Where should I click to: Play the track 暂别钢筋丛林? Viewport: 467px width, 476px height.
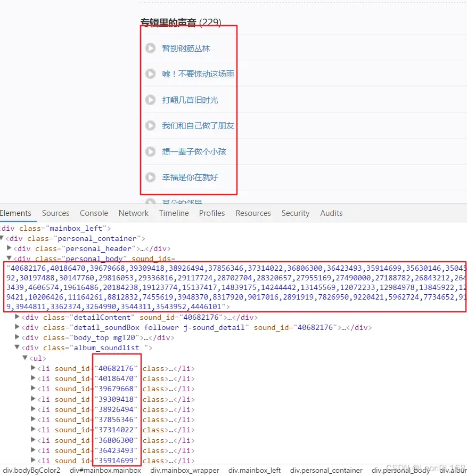150,48
